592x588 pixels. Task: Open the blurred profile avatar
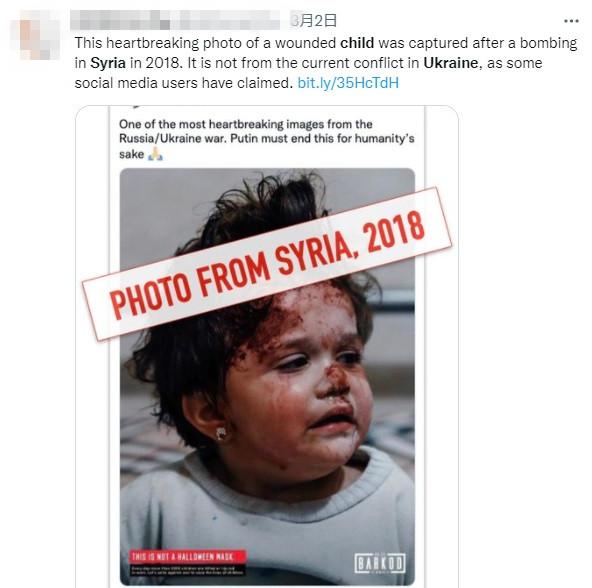(x=34, y=35)
